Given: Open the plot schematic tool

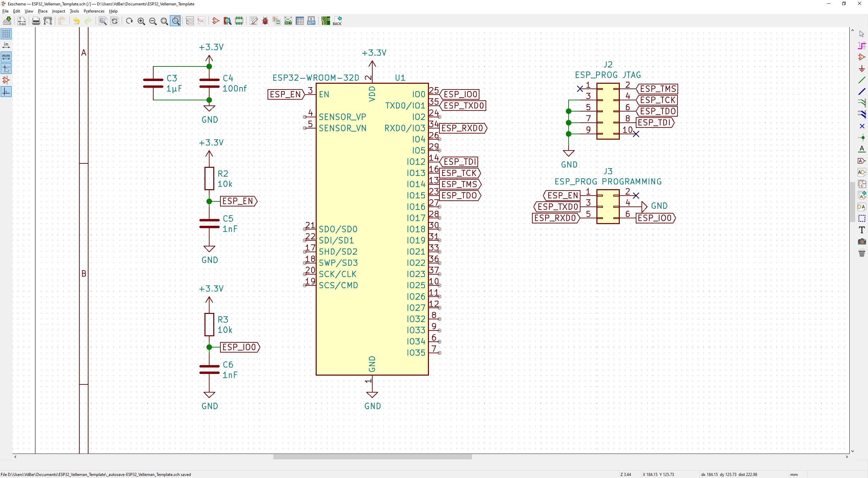Looking at the screenshot, I should 48,21.
